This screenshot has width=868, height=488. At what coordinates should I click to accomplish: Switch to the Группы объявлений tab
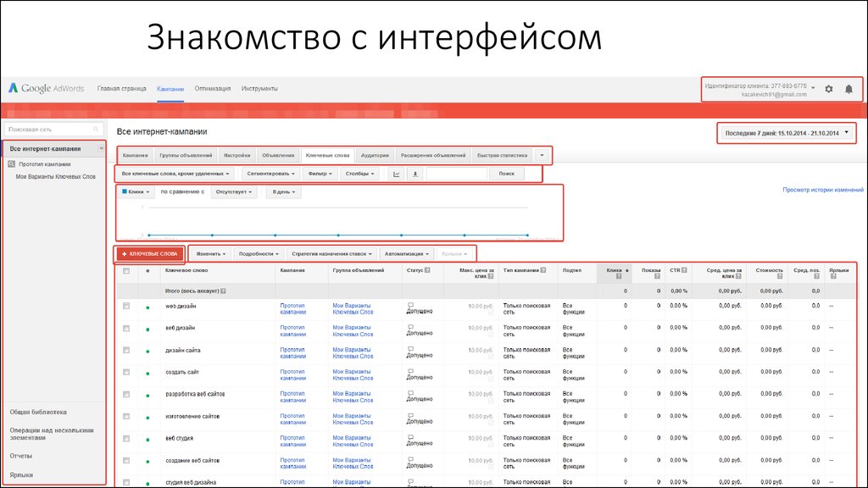(x=186, y=156)
